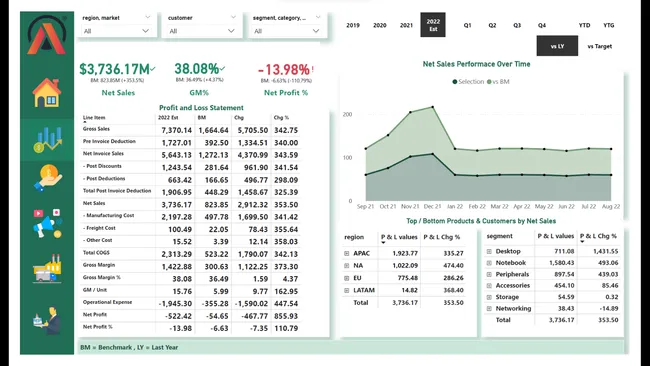
Task: Select the Net Invoice Sales line item
Action: pyautogui.click(x=103, y=154)
